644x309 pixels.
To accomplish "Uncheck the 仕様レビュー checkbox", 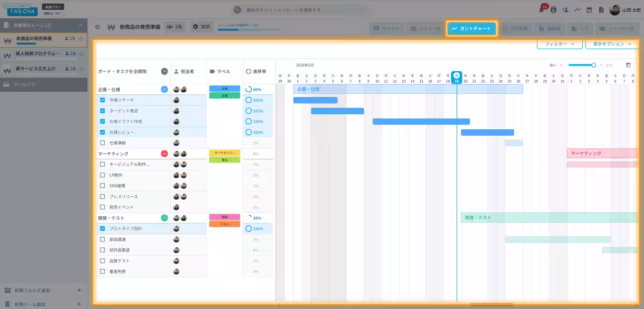I will click(x=103, y=133).
